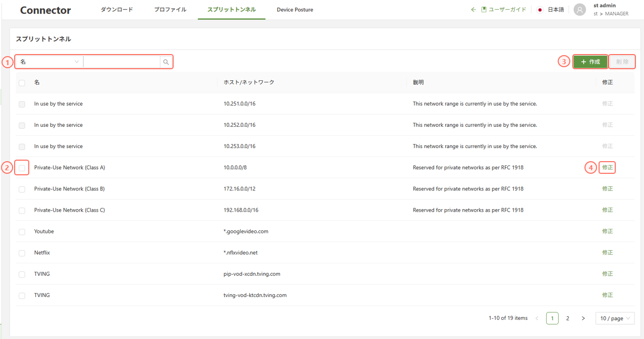The image size is (644, 339).
Task: Open the 名 search field dropdown
Action: pos(49,62)
